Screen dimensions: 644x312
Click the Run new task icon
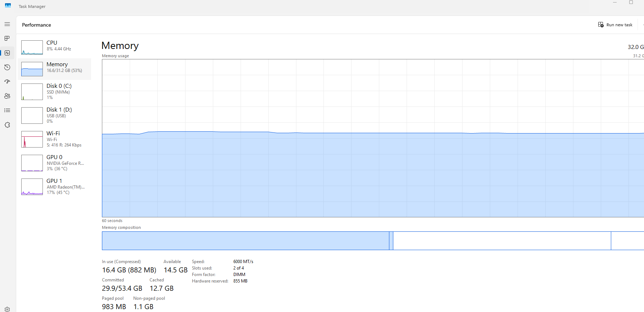point(601,25)
